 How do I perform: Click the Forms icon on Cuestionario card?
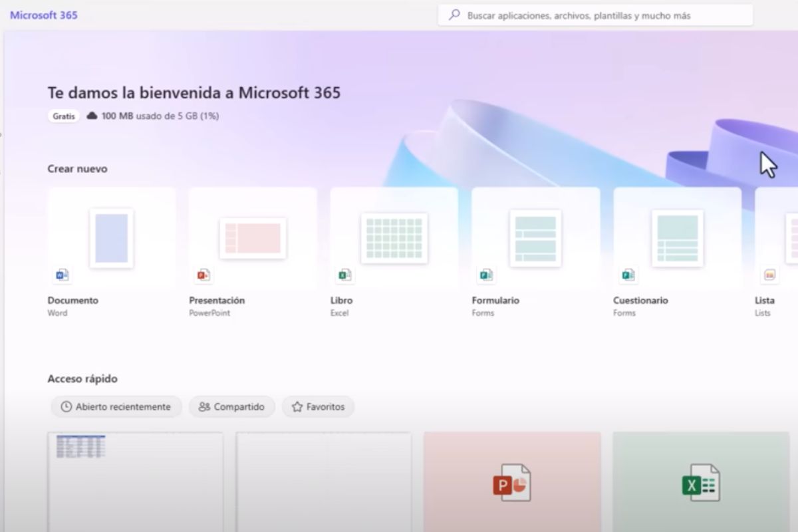coord(628,275)
